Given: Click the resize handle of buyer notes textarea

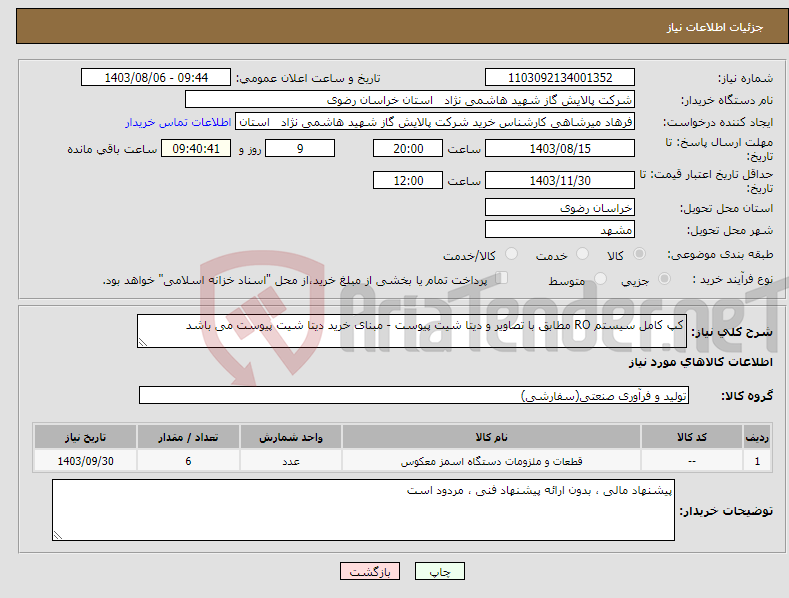Looking at the screenshot, I should coord(58,535).
